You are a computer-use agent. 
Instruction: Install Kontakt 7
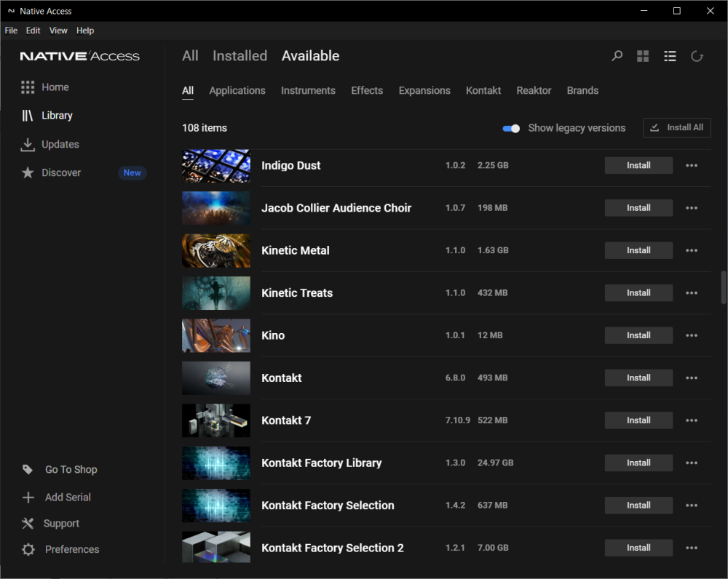coord(638,420)
